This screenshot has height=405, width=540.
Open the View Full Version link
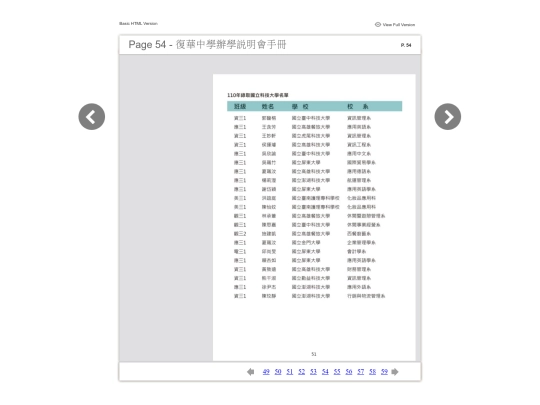pos(398,25)
